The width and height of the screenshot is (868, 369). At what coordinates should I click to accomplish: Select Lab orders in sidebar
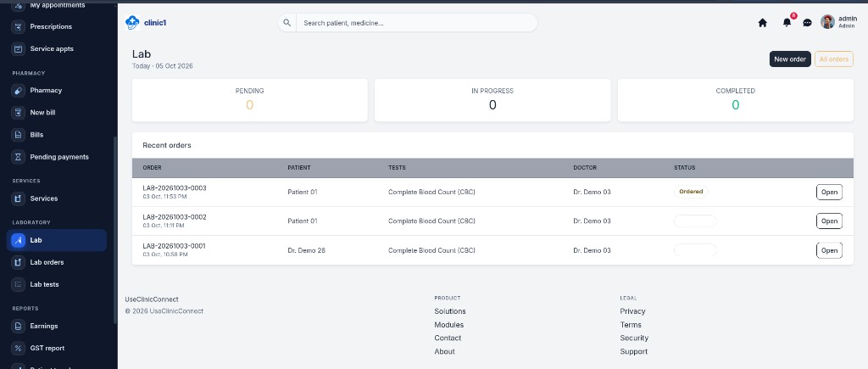(57, 262)
